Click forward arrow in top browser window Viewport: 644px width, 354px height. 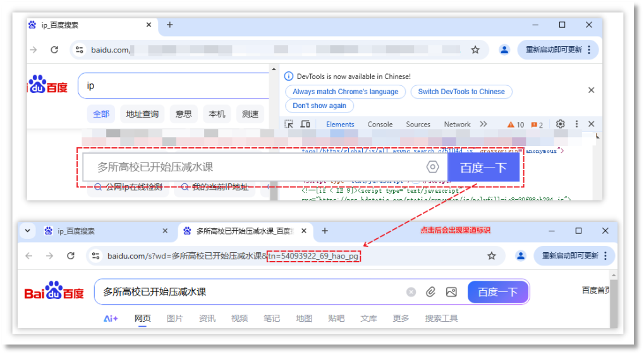click(x=33, y=50)
